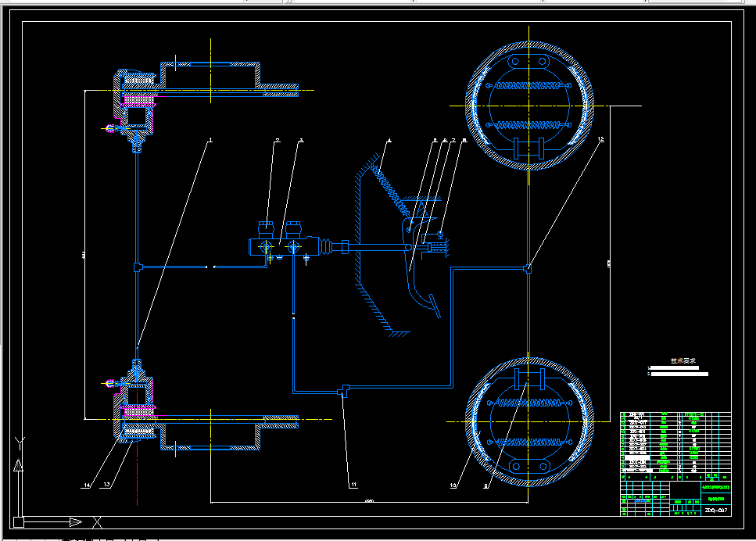The image size is (756, 541).
Task: Click callout number 14 label
Action: [87, 485]
